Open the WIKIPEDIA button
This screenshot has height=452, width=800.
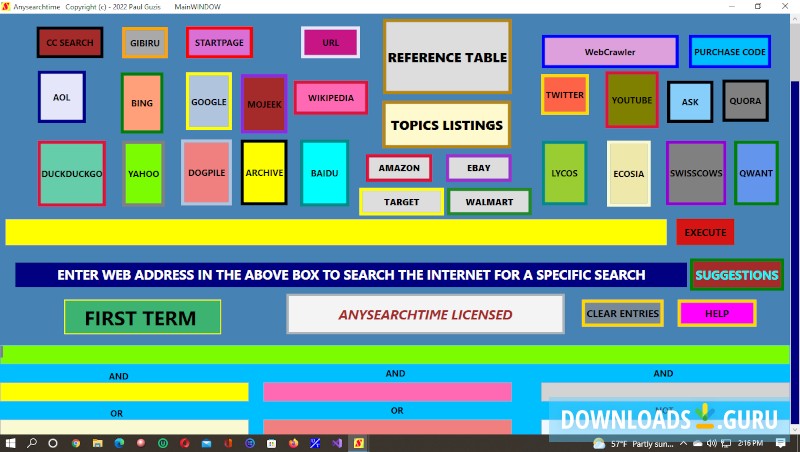[x=331, y=97]
